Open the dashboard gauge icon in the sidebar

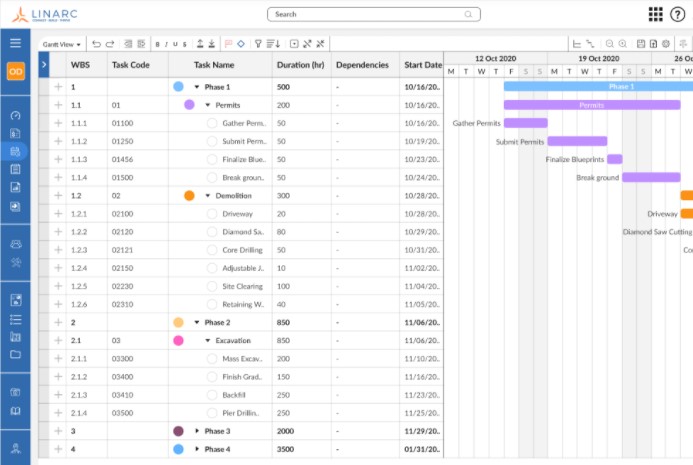(15, 115)
